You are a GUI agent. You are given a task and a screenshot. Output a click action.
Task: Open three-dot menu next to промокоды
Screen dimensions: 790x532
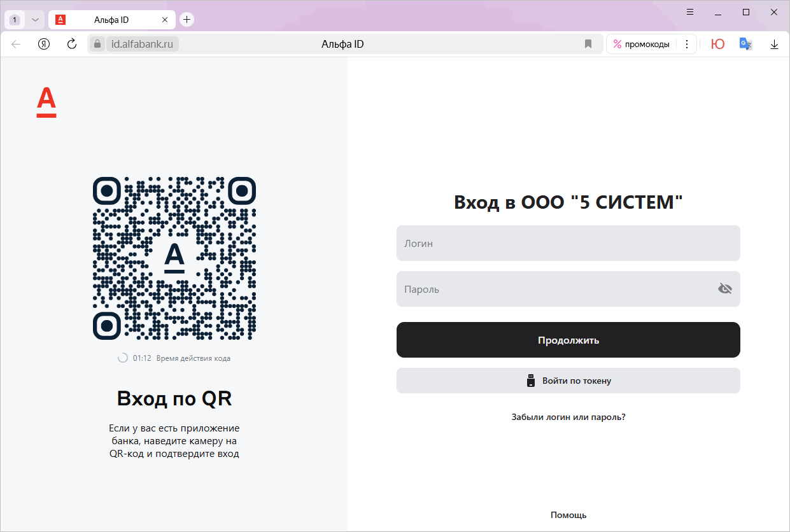(687, 44)
